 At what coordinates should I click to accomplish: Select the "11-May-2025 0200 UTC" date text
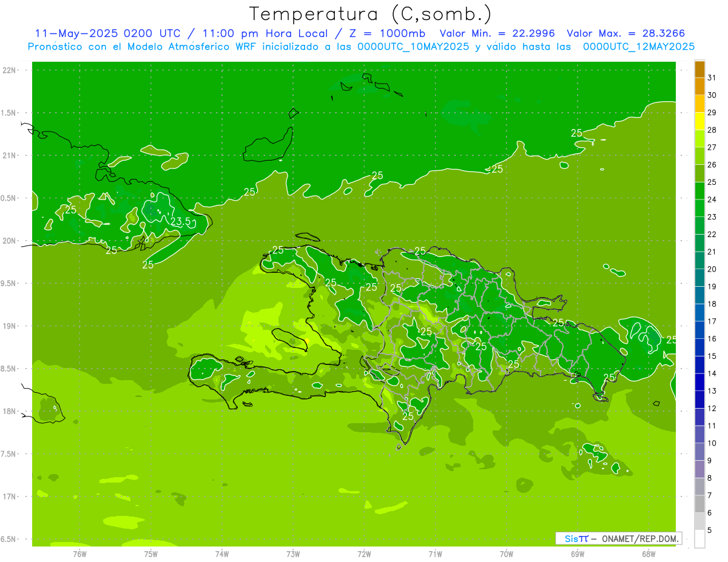click(x=107, y=33)
